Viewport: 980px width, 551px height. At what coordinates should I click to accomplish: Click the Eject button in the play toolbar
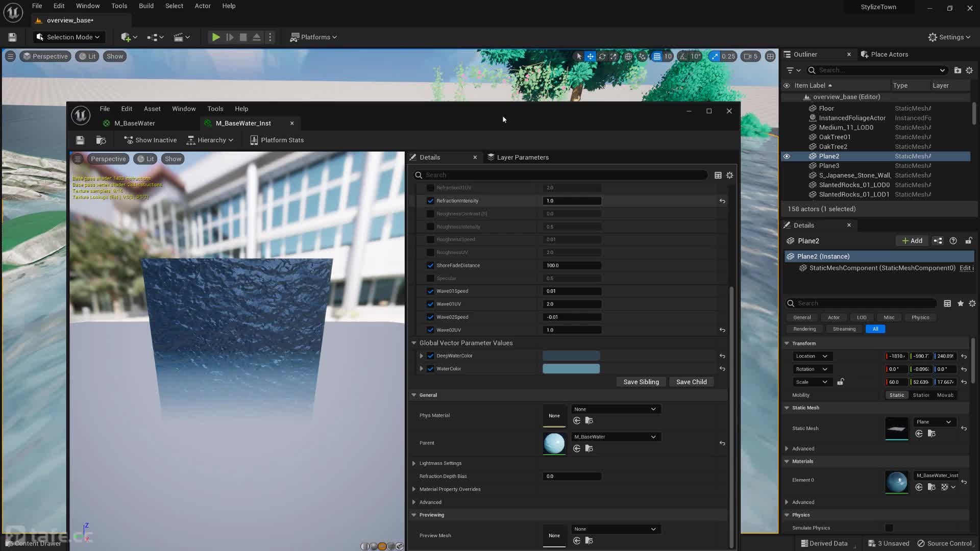tap(257, 37)
